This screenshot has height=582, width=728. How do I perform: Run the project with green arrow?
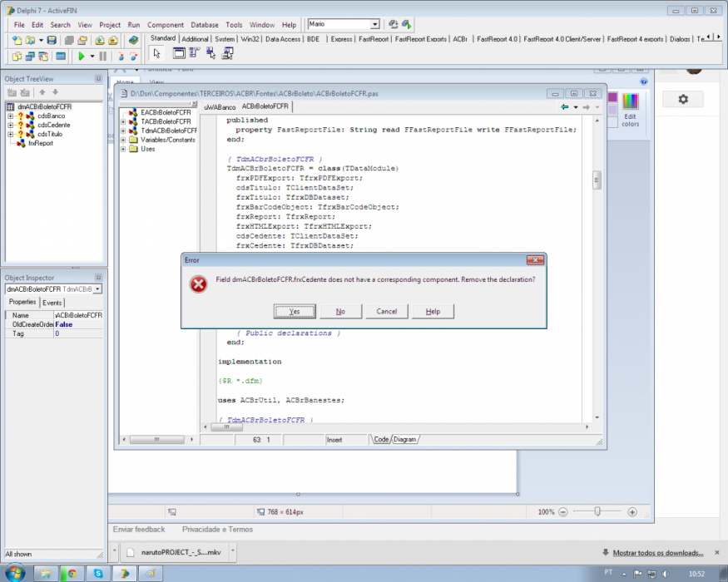pos(82,57)
